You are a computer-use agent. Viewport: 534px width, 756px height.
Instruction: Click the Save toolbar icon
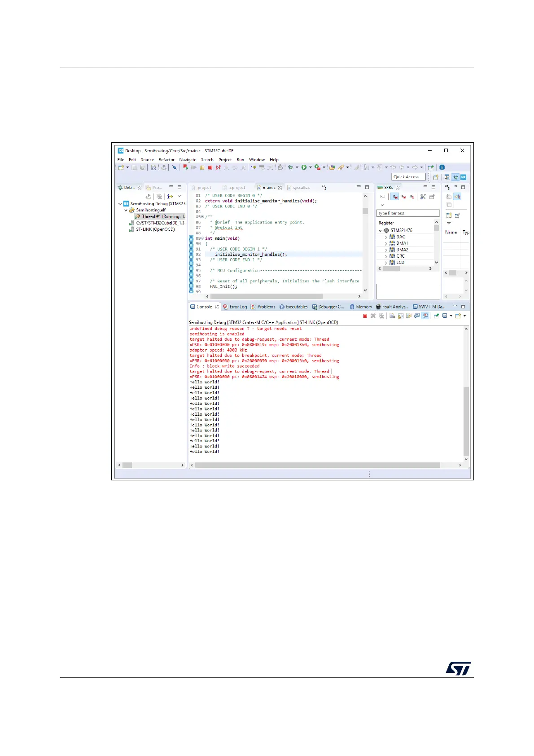134,167
